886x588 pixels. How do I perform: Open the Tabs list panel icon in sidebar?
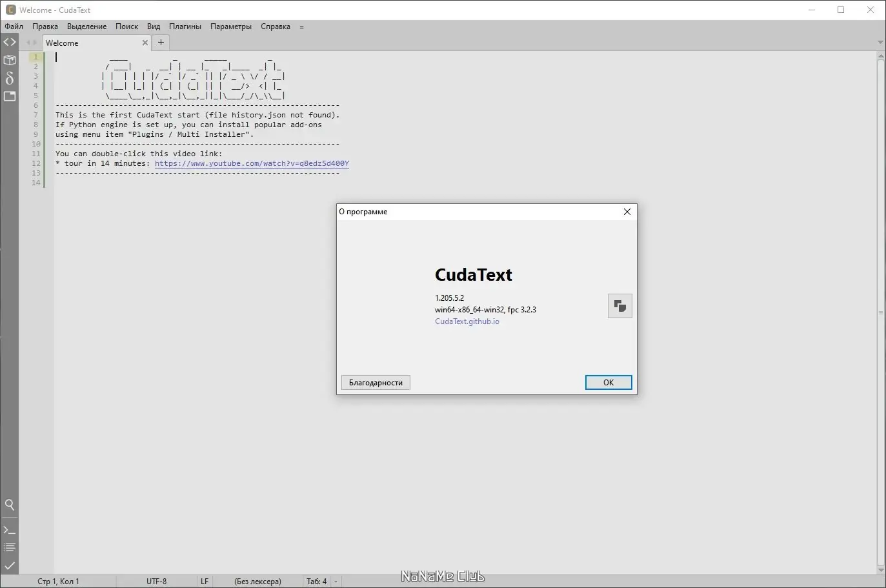pyautogui.click(x=10, y=96)
